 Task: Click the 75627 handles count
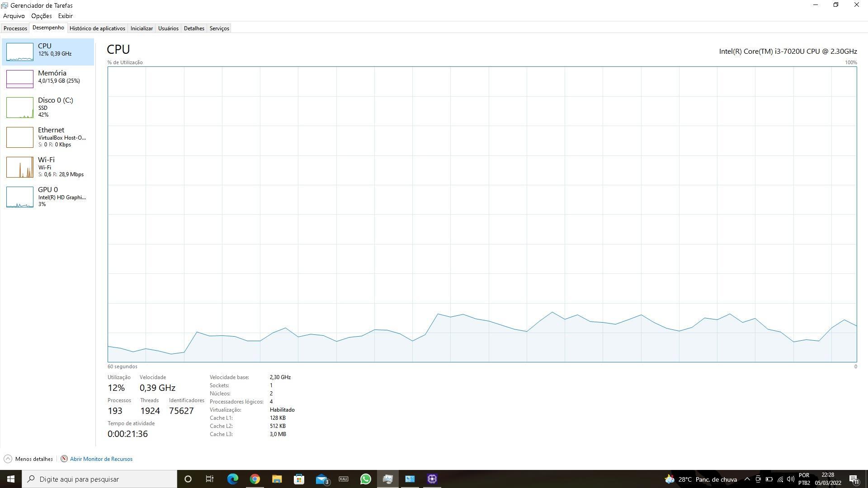click(181, 411)
